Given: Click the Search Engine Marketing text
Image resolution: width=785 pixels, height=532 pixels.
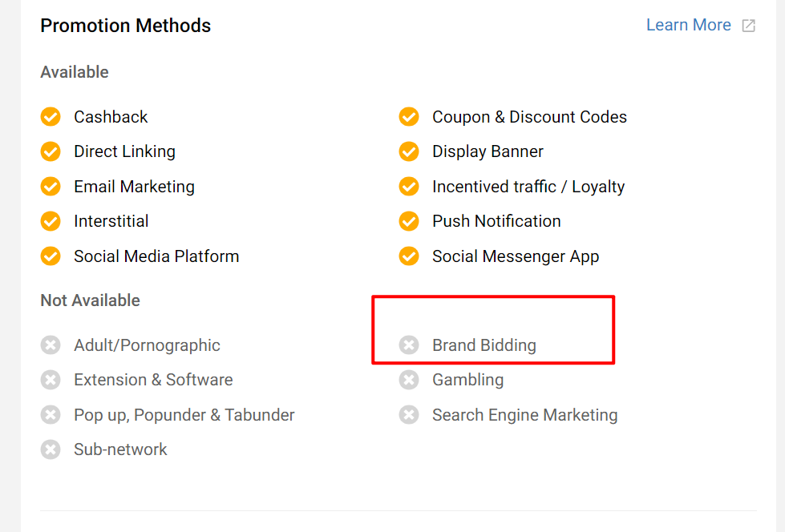Looking at the screenshot, I should pos(524,415).
